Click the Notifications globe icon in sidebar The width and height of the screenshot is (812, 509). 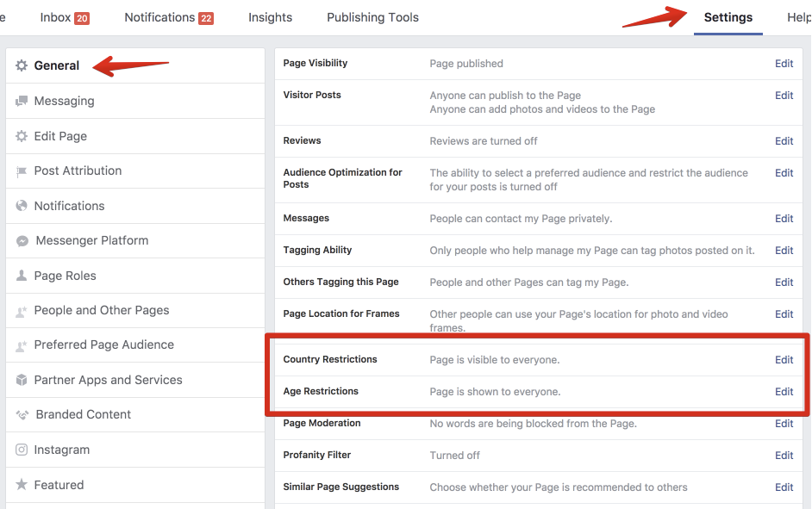[x=22, y=206]
